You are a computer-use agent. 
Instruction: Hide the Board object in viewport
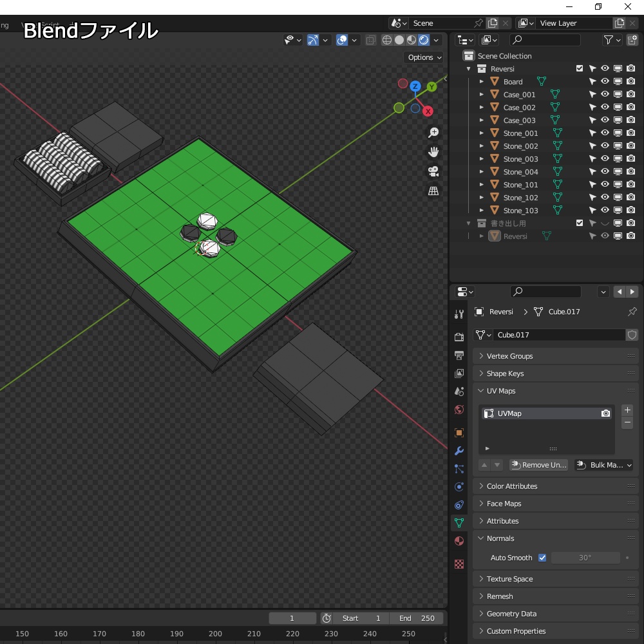tap(605, 81)
